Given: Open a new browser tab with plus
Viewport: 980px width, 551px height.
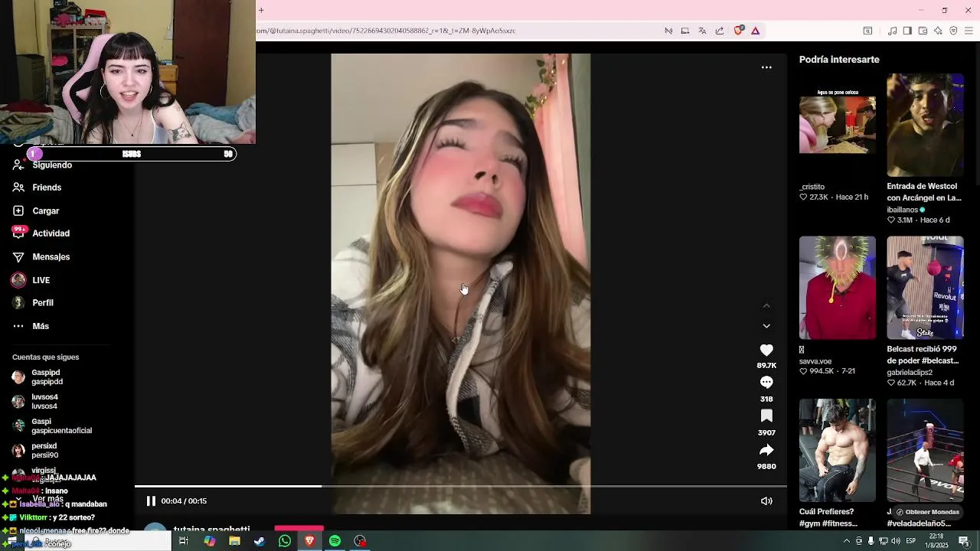Looking at the screenshot, I should (x=261, y=10).
